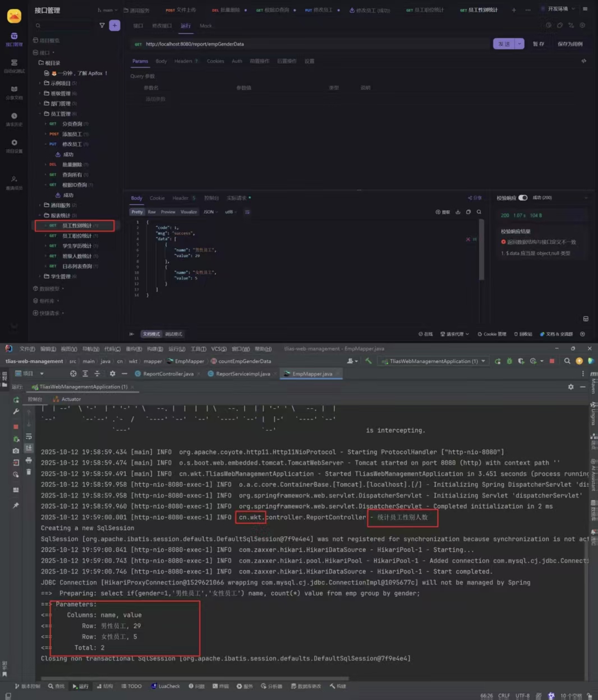598x700 pixels.
Task: Select the Pretty response view option
Action: tap(137, 212)
